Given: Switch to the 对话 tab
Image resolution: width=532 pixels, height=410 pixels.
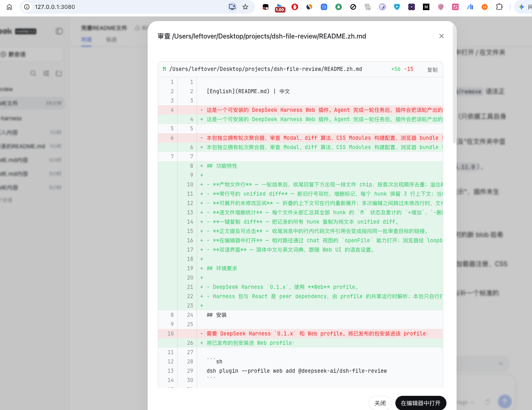Looking at the screenshot, I should pyautogui.click(x=86, y=39).
